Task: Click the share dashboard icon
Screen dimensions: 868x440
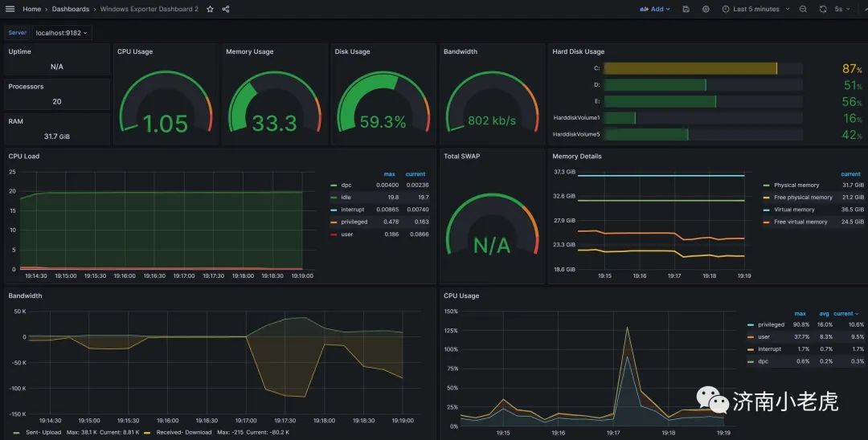Action: pos(226,10)
